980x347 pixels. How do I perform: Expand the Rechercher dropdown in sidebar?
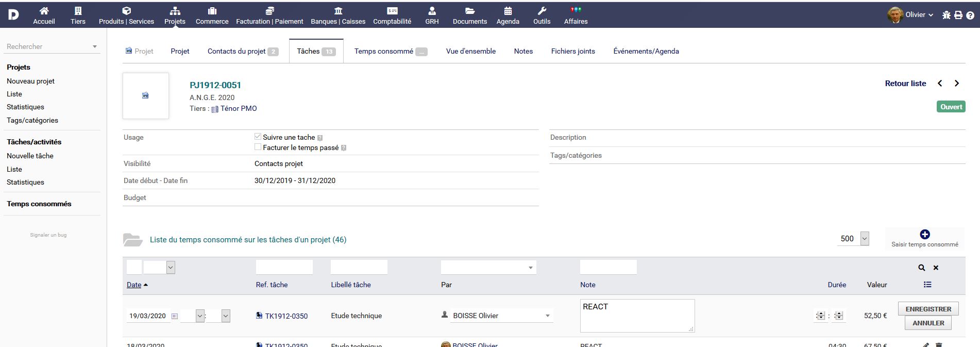95,46
